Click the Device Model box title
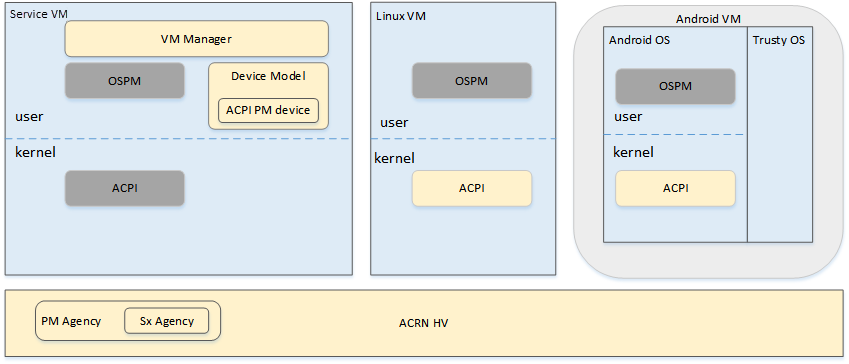This screenshot has height=364, width=849. click(x=268, y=76)
